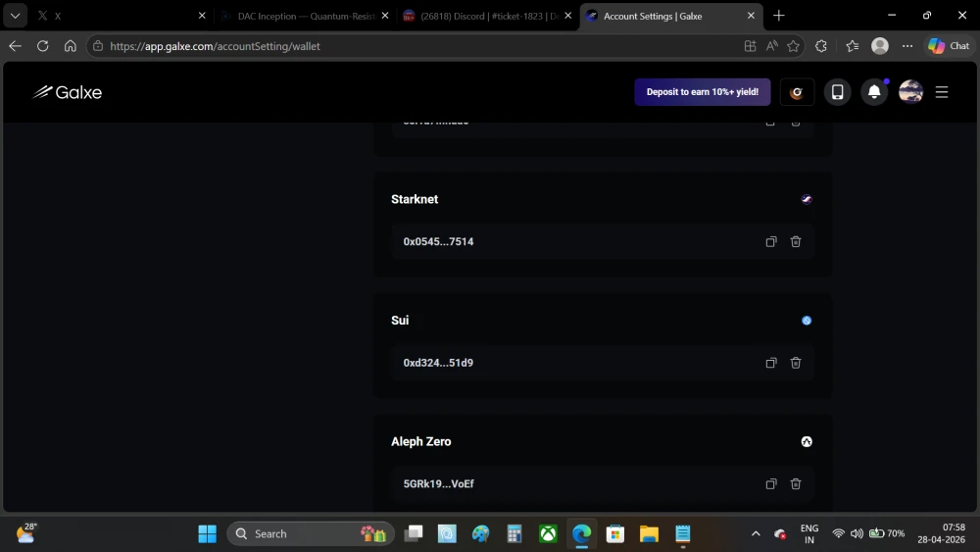Click the address bar URL field
The width and height of the screenshot is (980, 552).
413,46
